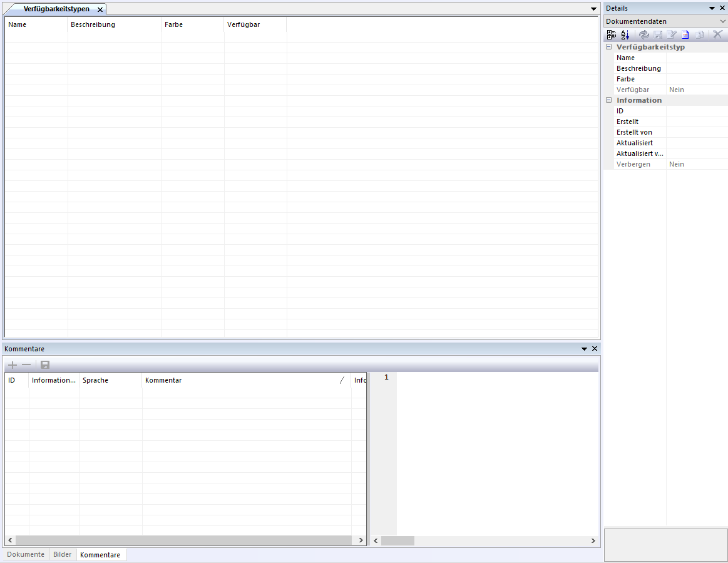Sort properties alphabetically with A-Z icon
The image size is (728, 563).
click(625, 35)
